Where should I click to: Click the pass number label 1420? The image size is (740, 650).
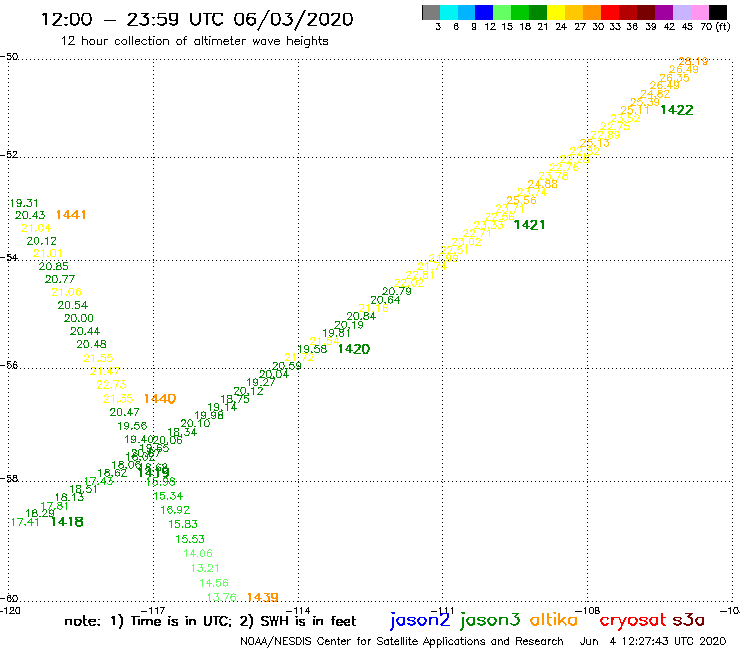click(x=354, y=349)
